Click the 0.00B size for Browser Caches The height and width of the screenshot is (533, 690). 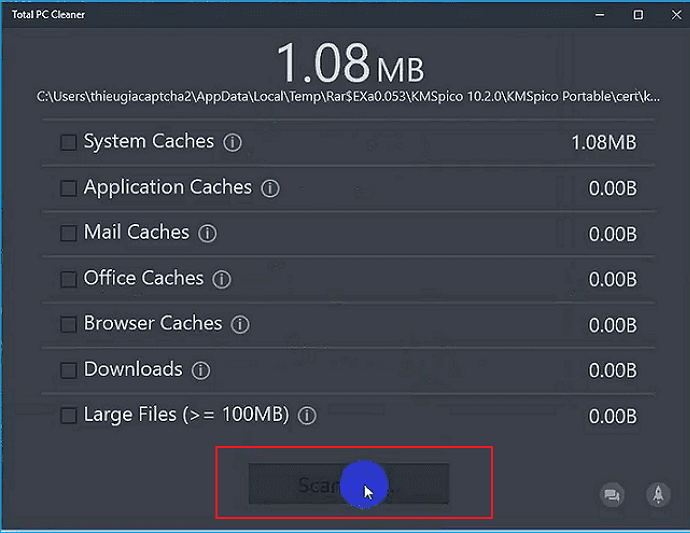point(613,325)
